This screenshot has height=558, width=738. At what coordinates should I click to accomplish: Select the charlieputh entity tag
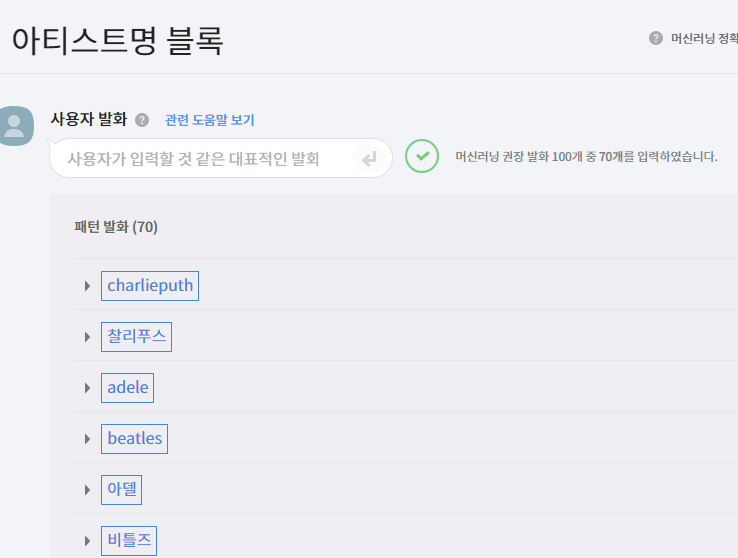(150, 286)
